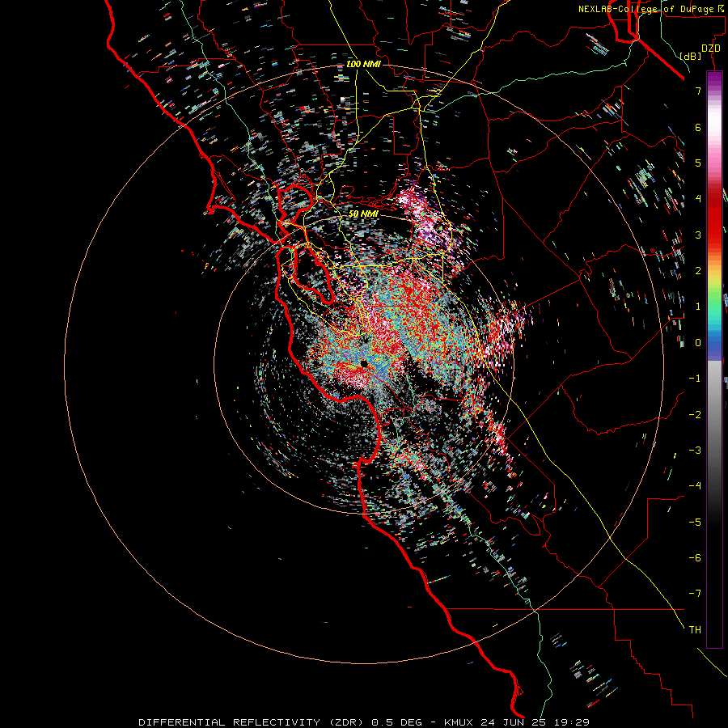728x728 pixels.
Task: Click the 0 value on the color scale
Action: pyautogui.click(x=698, y=343)
